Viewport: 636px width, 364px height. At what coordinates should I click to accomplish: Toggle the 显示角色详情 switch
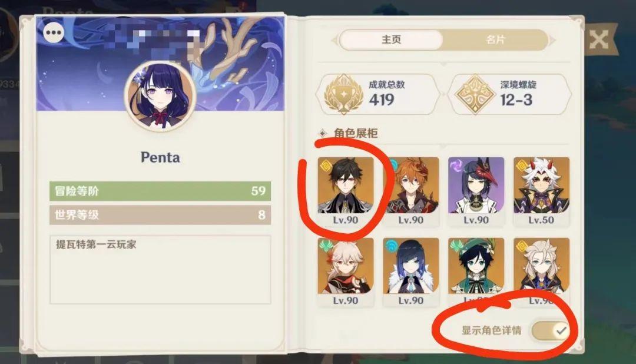[551, 330]
